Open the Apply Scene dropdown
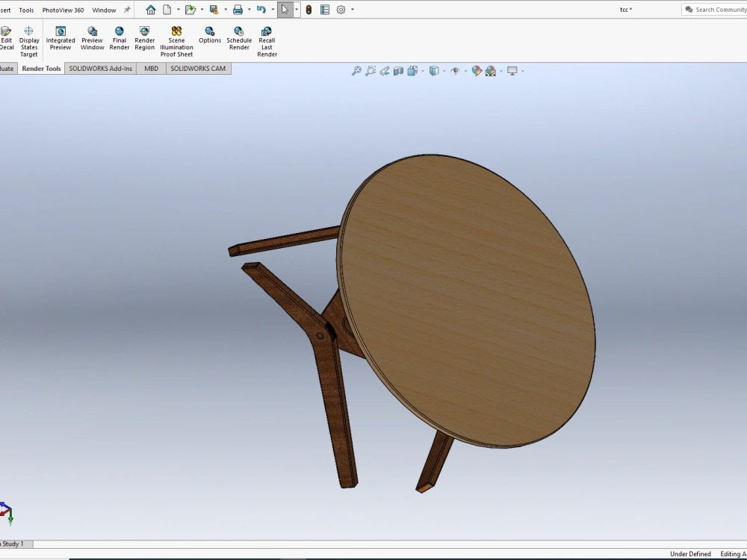 [x=500, y=71]
